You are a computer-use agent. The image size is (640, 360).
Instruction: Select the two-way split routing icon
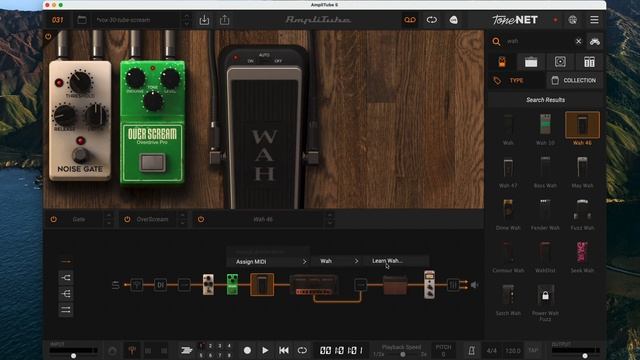(x=66, y=278)
